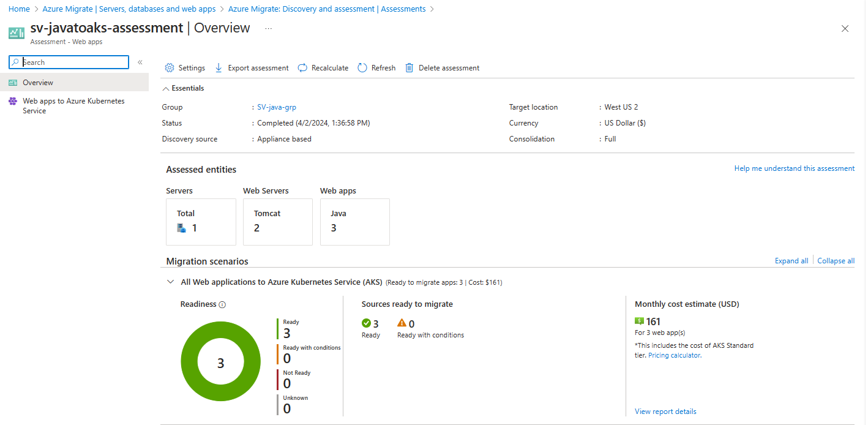This screenshot has width=868, height=425.
Task: Open View report details
Action: coord(665,411)
